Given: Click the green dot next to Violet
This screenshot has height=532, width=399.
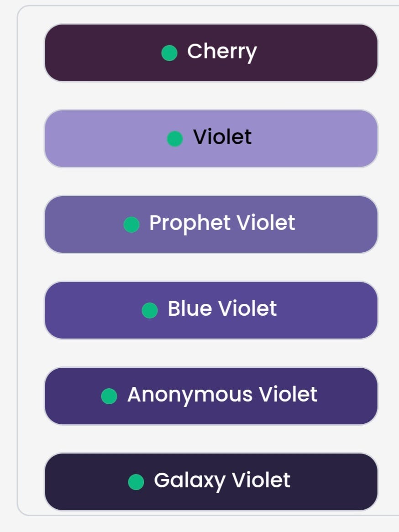Looking at the screenshot, I should (x=175, y=139).
